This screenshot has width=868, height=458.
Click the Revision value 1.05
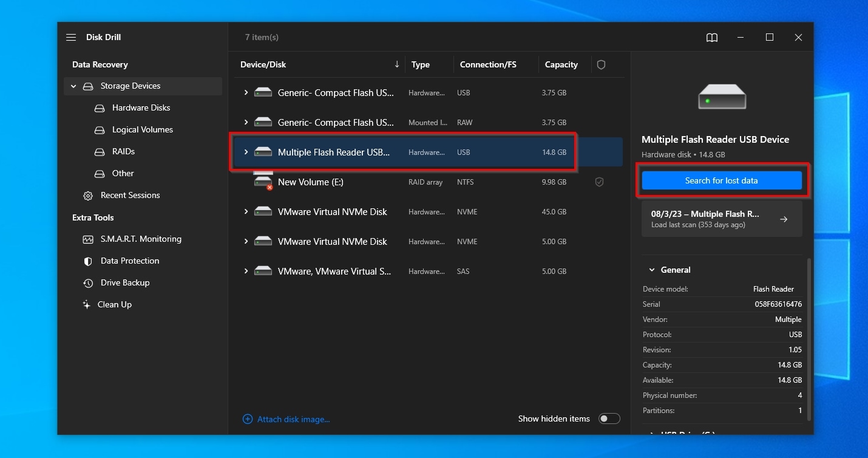795,350
